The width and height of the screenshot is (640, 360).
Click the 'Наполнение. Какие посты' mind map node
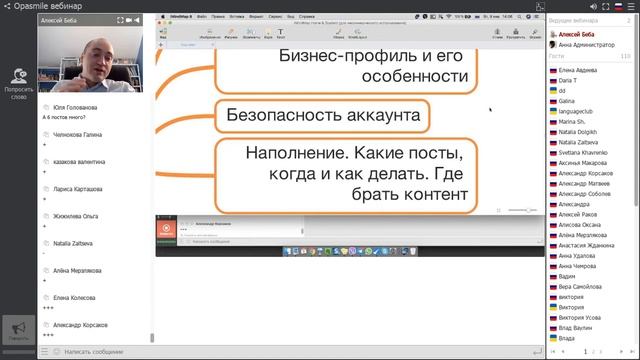pyautogui.click(x=346, y=175)
